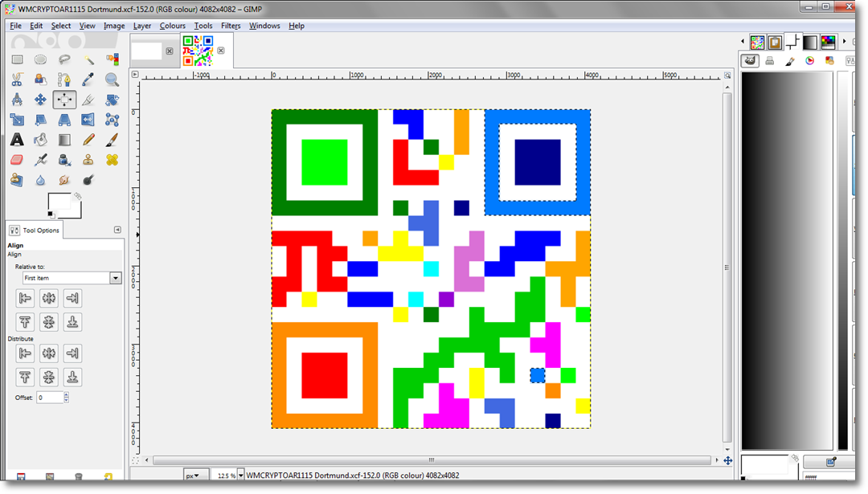Image resolution: width=868 pixels, height=494 pixels.
Task: Toggle Quick Mask at canvas bottom-left corner
Action: tap(135, 460)
